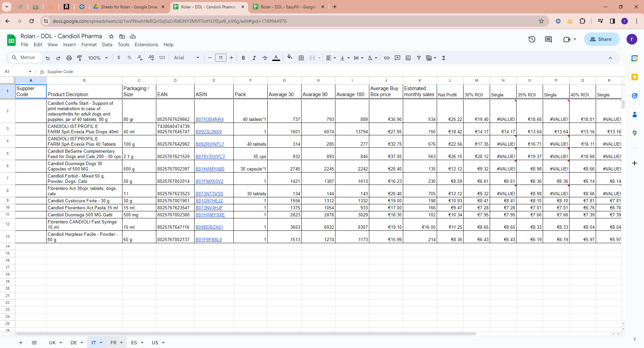
Task: Reload the page in browser
Action: point(32,21)
